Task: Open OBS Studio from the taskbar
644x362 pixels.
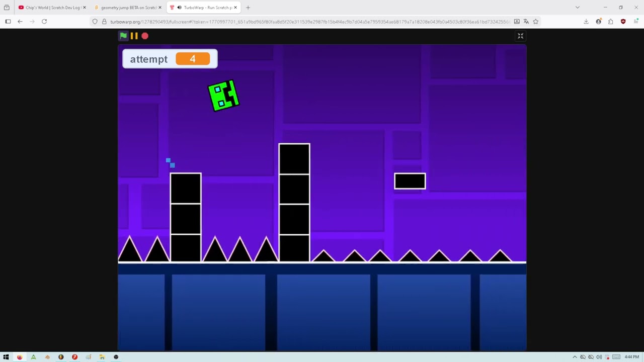Action: click(116, 357)
